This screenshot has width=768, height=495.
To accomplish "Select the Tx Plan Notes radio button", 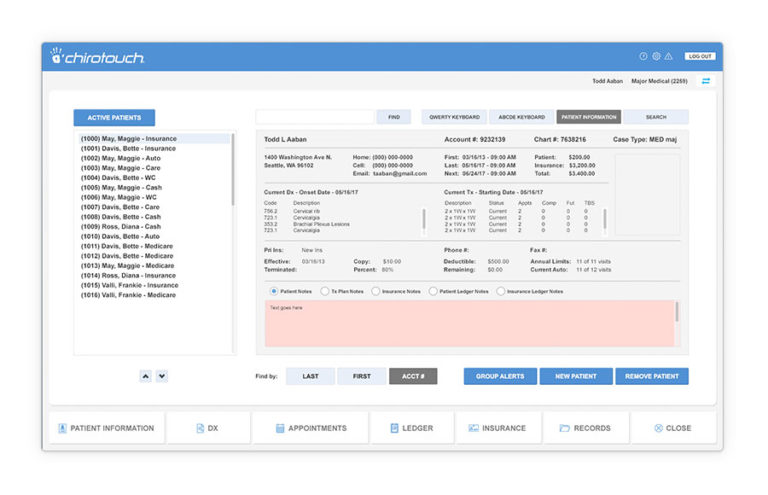I will (325, 291).
